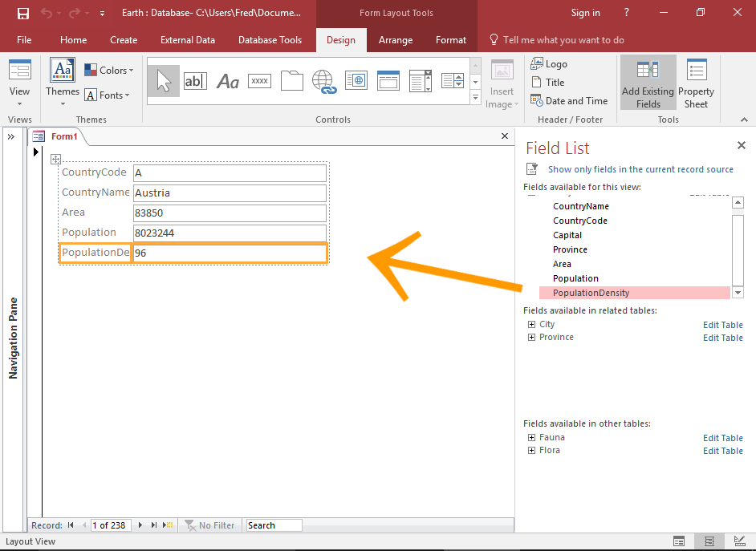The height and width of the screenshot is (551, 756).
Task: Open the View button
Action: click(19, 83)
